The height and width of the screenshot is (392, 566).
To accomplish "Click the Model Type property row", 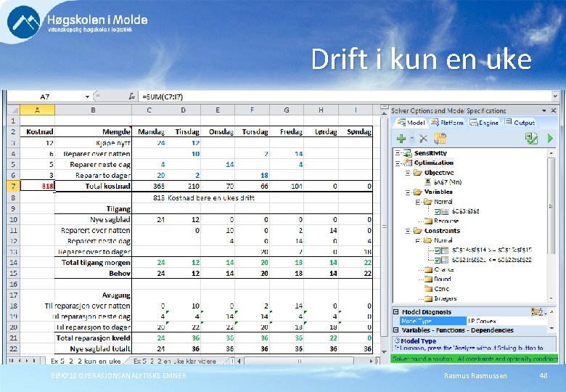I will coord(473,321).
